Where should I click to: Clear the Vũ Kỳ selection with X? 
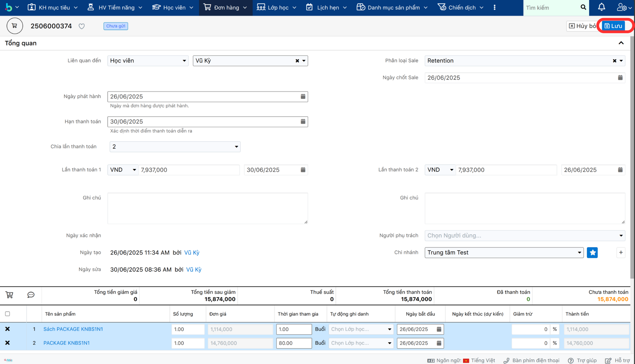tap(297, 61)
